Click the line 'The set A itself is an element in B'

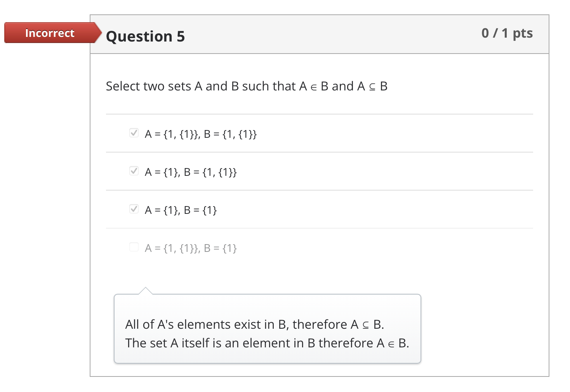tap(267, 343)
